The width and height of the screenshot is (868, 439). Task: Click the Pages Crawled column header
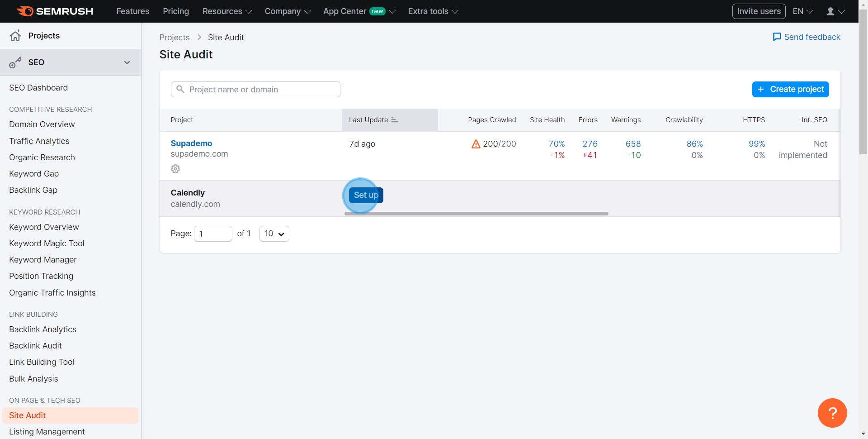(x=492, y=120)
